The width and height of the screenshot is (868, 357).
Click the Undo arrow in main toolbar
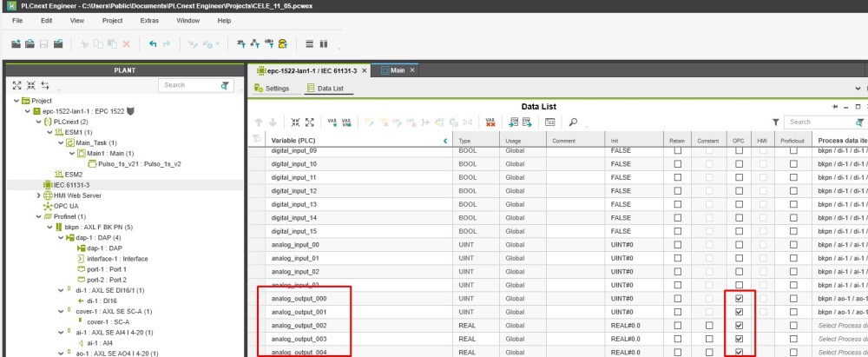click(153, 43)
